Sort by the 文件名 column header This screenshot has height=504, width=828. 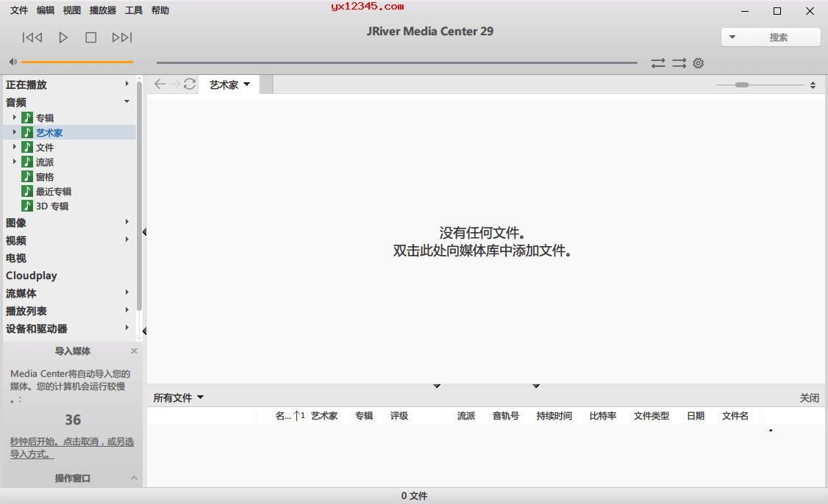(x=735, y=416)
